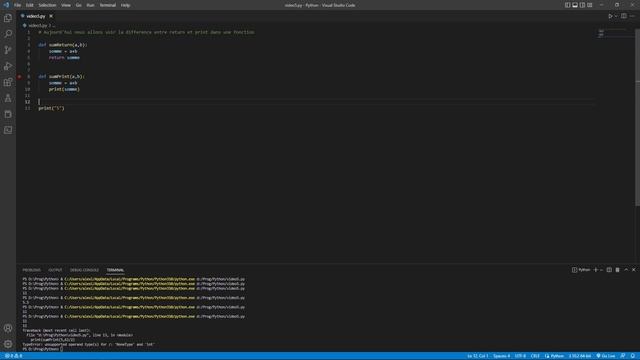640x360 pixels.
Task: Open the Go menu
Action: point(78,5)
